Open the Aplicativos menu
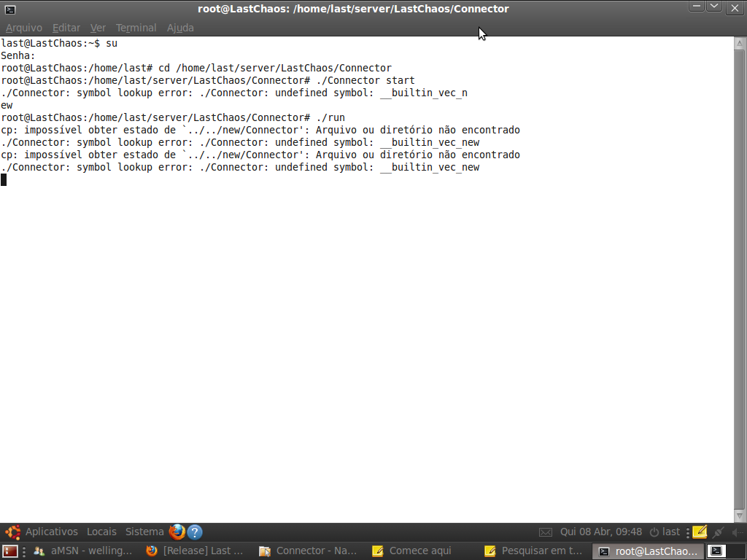The width and height of the screenshot is (747, 560). tap(52, 532)
